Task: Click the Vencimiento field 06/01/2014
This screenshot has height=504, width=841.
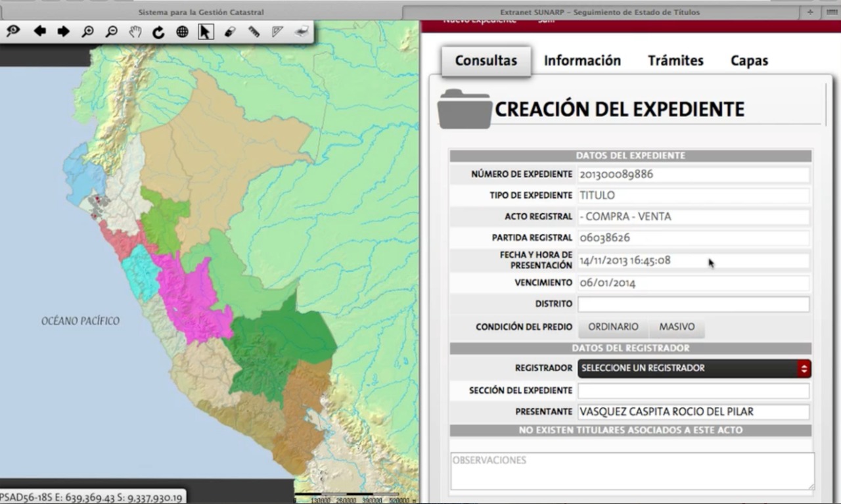Action: (x=693, y=283)
